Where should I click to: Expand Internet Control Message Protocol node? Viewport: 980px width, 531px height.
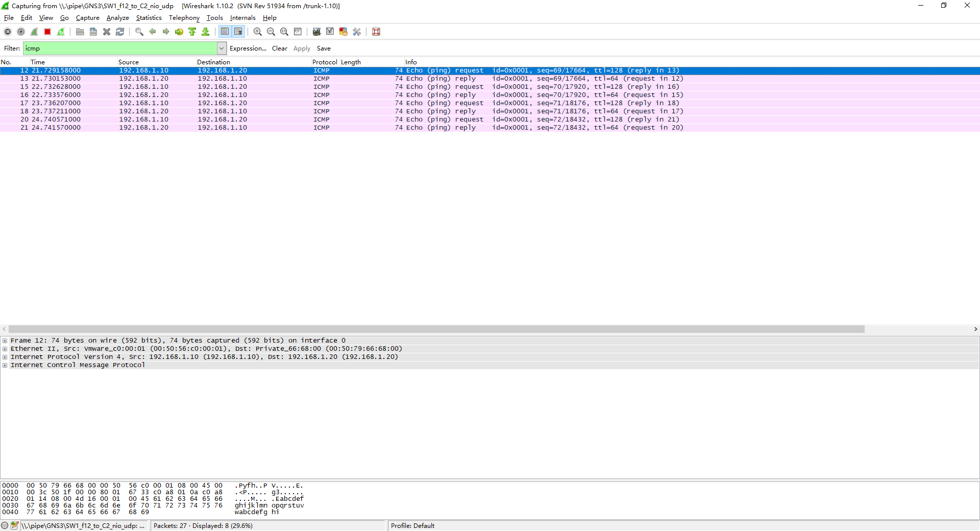(x=5, y=365)
